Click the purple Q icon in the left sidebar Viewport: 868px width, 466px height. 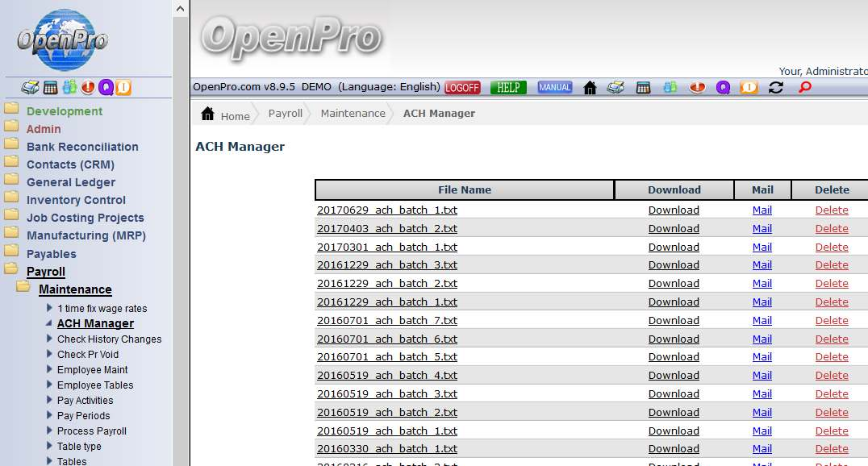[106, 88]
